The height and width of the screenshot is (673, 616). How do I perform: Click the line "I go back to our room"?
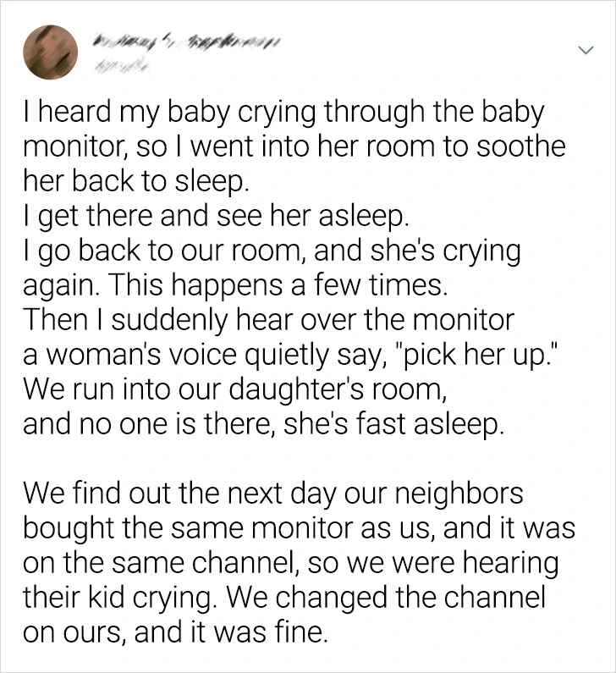271,254
